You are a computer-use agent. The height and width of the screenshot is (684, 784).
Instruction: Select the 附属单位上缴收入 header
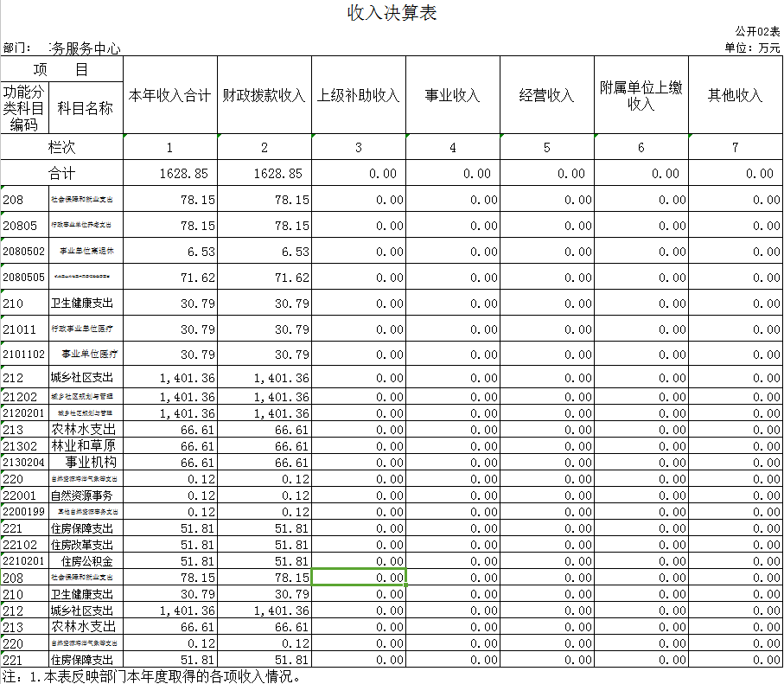click(x=641, y=95)
